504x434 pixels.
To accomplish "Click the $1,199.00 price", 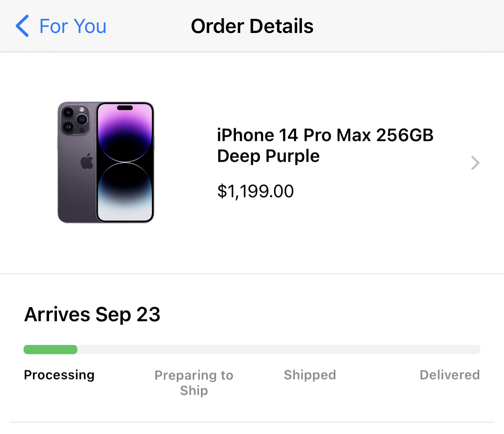I will click(x=256, y=191).
